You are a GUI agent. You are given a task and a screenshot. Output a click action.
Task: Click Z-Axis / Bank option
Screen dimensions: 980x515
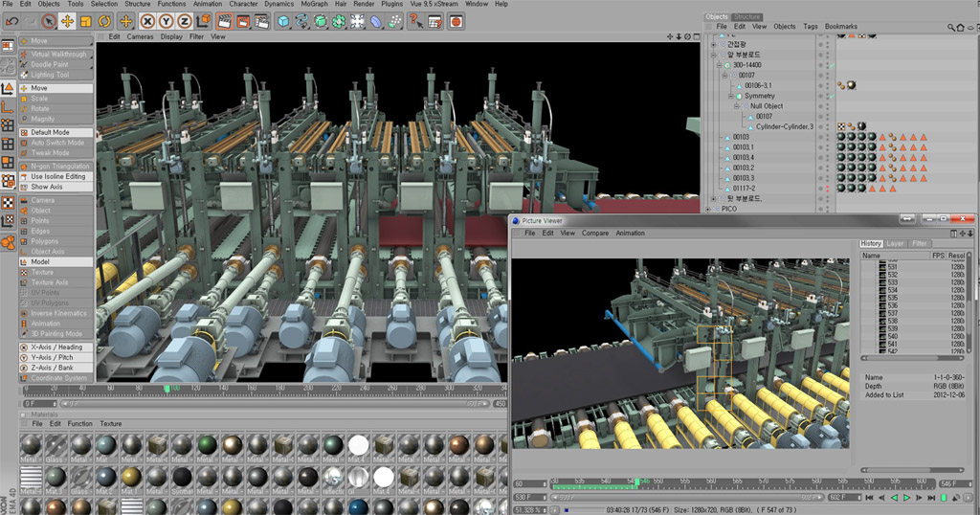pos(56,369)
